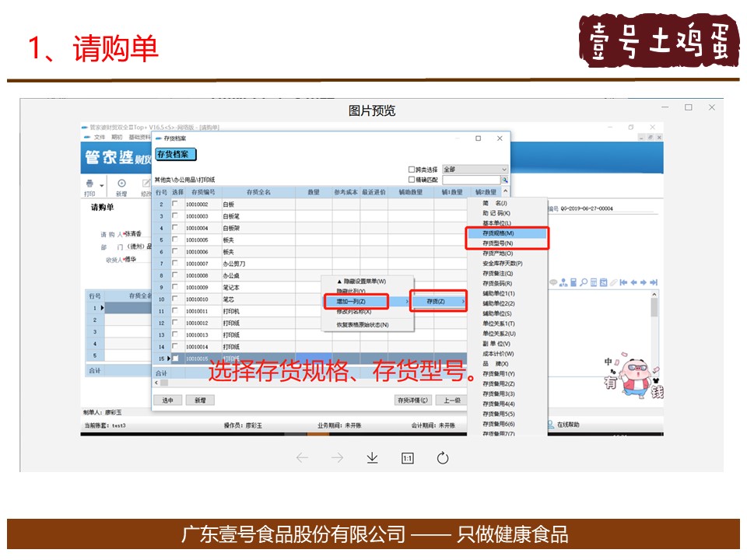Viewport: 747px width, 560px height.
Task: Tick the checkbox for item 10010002 白板
Action: point(175,204)
